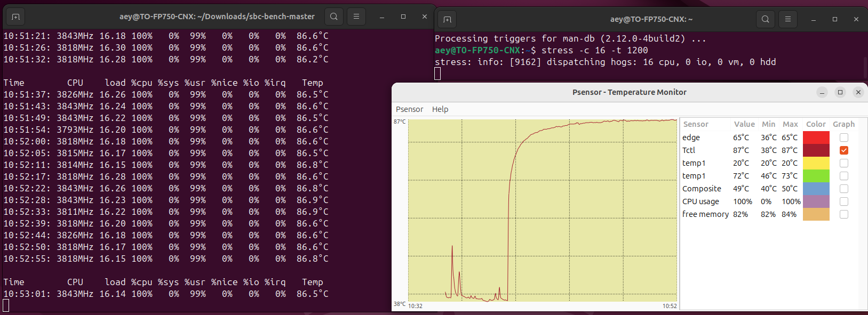This screenshot has width=868, height=315.
Task: Click dark red color swatch for Tctl
Action: coord(816,150)
